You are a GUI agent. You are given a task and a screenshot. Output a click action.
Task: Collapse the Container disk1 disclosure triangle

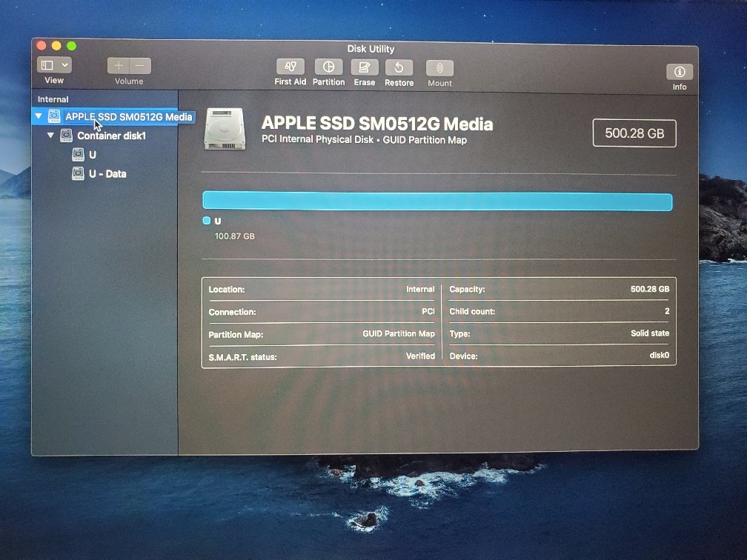coord(50,136)
